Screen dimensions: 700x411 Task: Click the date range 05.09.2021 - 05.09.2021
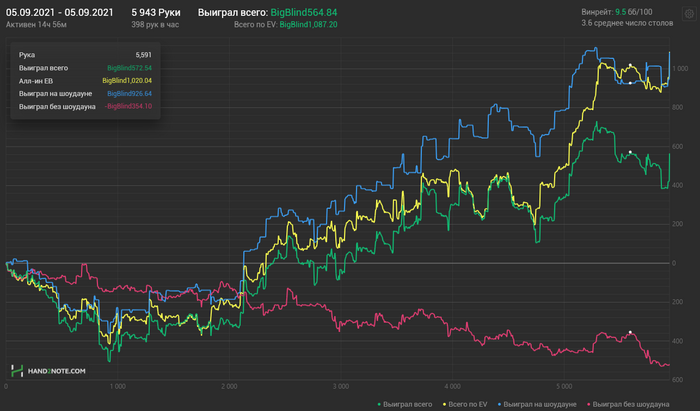click(x=60, y=12)
